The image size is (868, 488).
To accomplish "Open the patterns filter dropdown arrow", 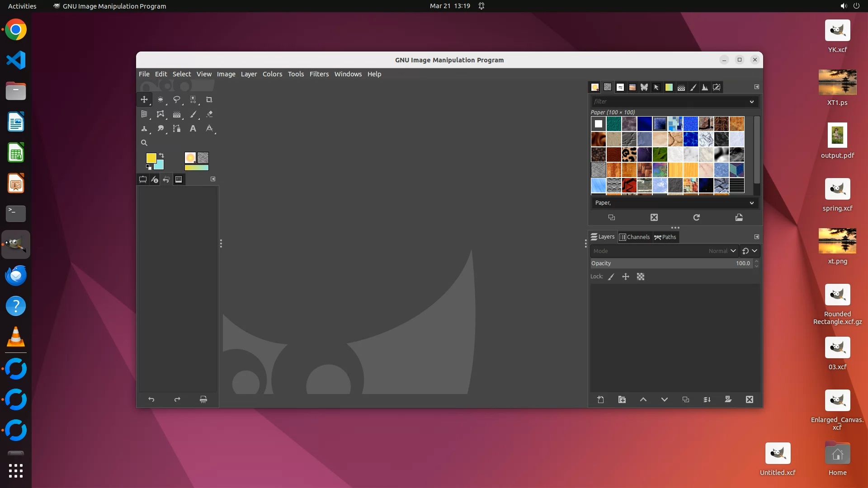I will point(751,102).
